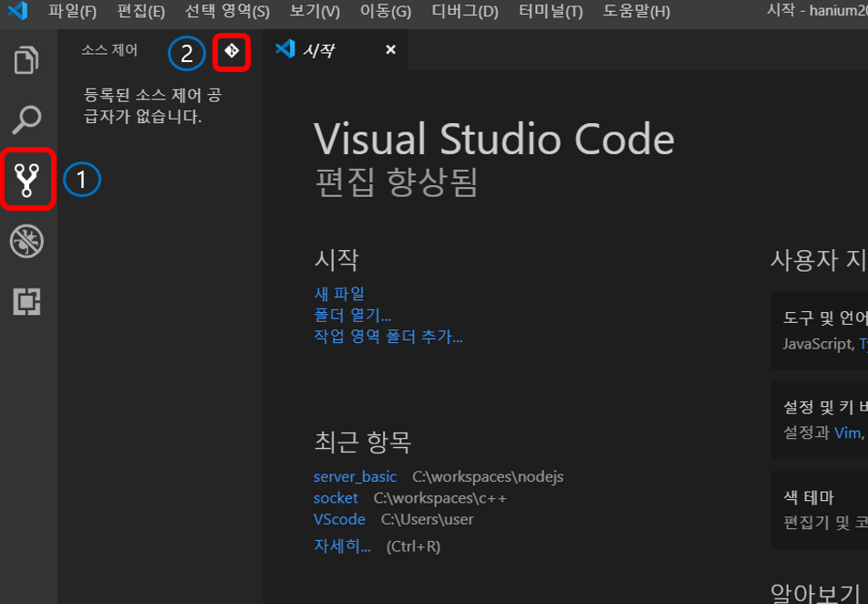Click the 등록된 소스 제어 공급자가 없습니다 message
The image size is (868, 604).
coord(153,106)
